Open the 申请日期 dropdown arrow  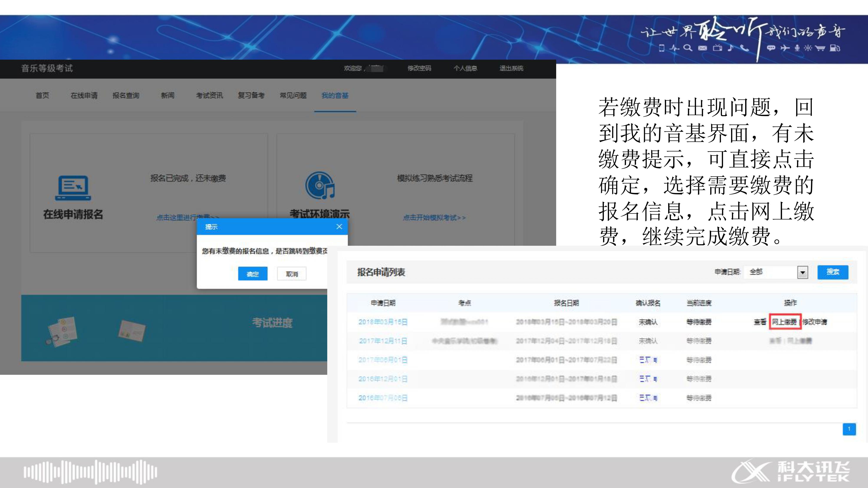(x=802, y=272)
